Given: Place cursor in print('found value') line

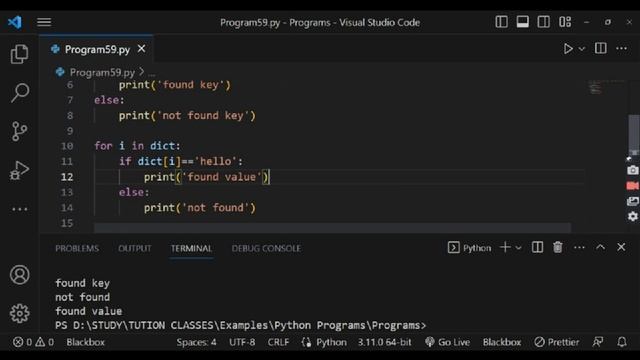Looking at the screenshot, I should tap(206, 177).
